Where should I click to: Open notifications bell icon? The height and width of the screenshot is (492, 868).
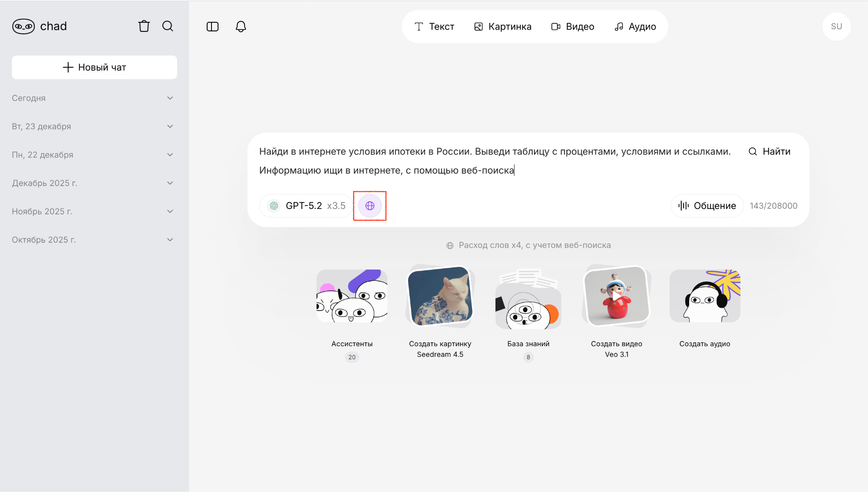pyautogui.click(x=241, y=27)
